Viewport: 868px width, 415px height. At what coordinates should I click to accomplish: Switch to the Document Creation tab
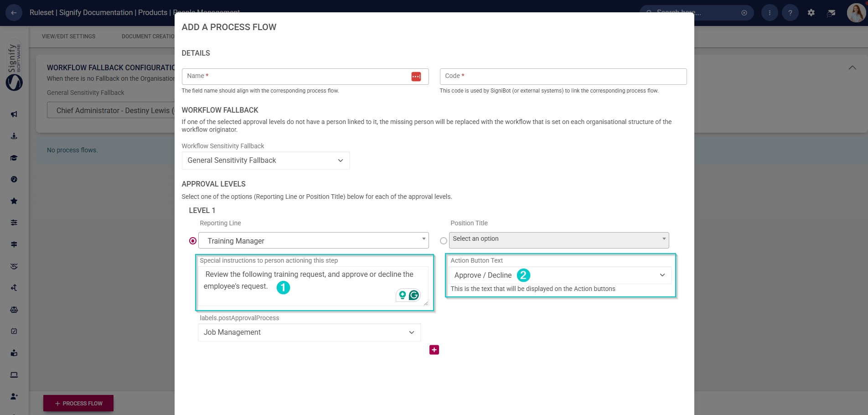click(148, 36)
